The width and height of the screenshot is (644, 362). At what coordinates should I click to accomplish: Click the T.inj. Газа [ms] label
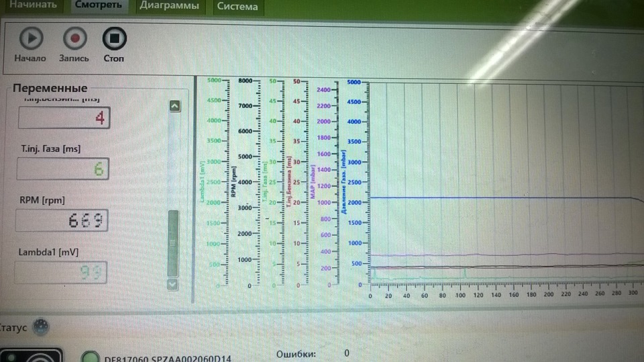(51, 149)
